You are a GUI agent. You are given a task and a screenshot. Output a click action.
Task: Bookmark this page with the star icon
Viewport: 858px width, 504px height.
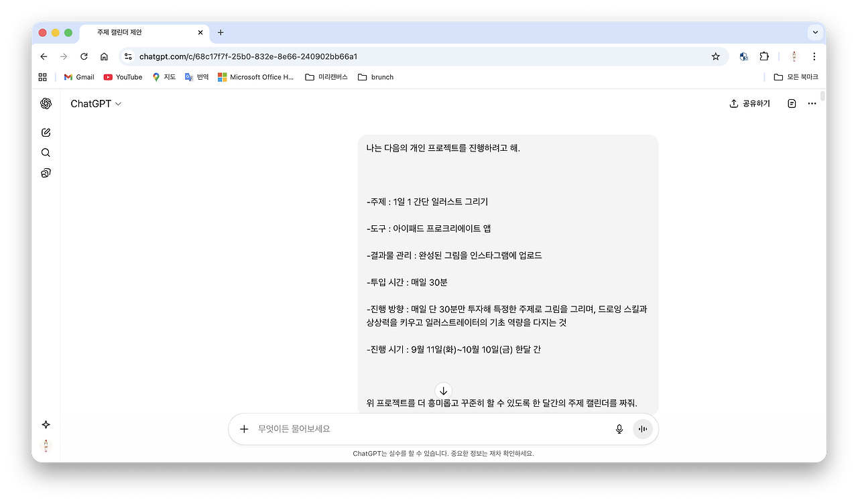click(x=715, y=56)
